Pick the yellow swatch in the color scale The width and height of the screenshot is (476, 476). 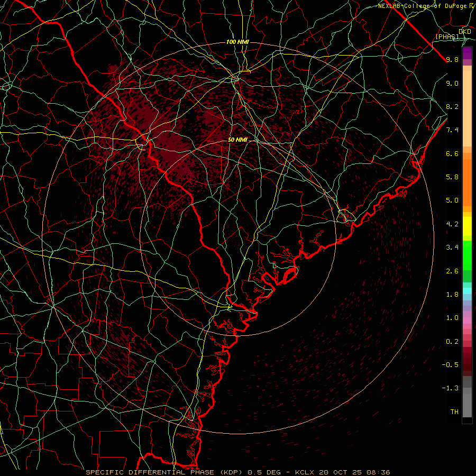click(467, 226)
